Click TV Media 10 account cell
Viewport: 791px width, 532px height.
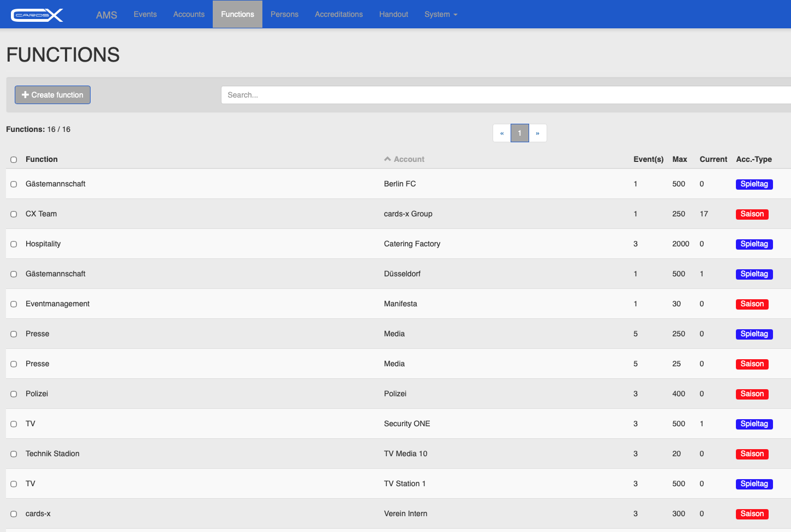point(405,454)
